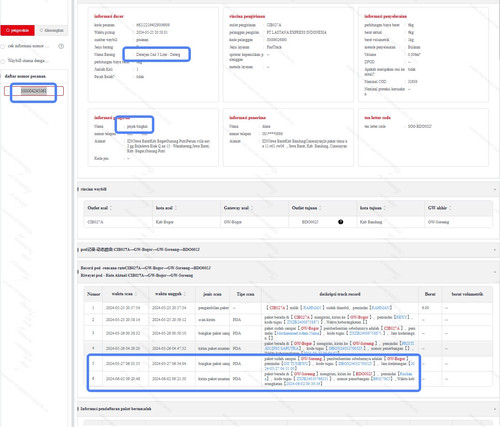Sort by the Gateway asal column

click(x=252, y=208)
